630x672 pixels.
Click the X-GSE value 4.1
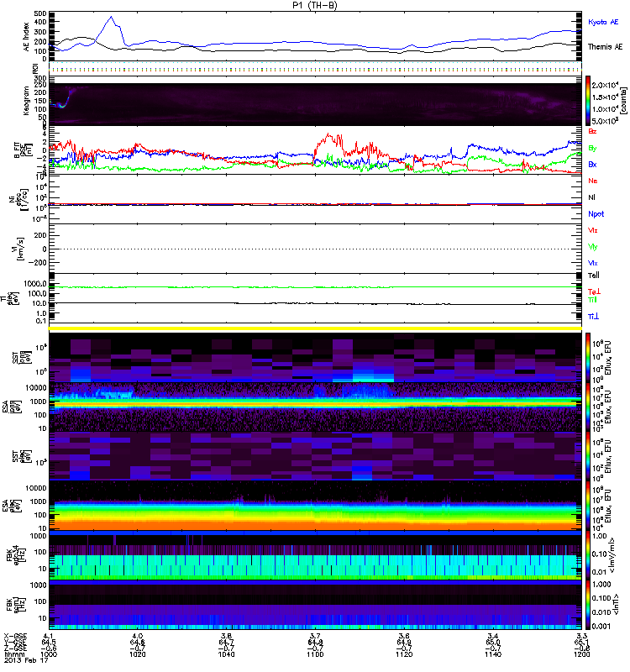(x=49, y=636)
